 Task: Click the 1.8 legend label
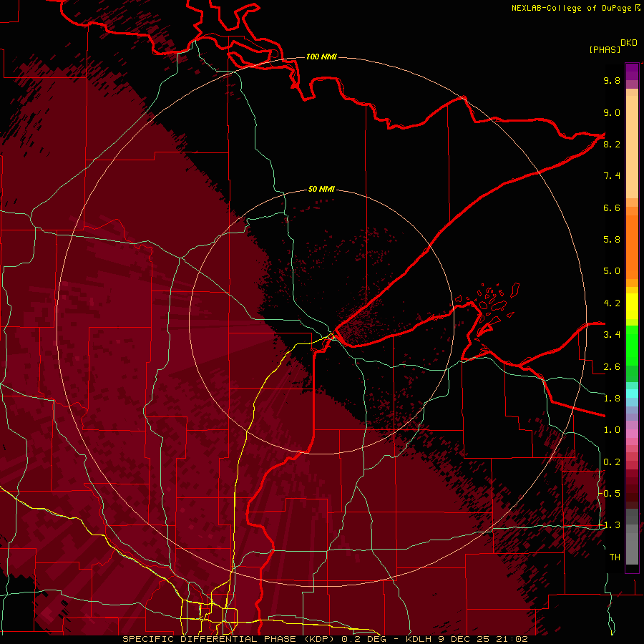click(612, 399)
